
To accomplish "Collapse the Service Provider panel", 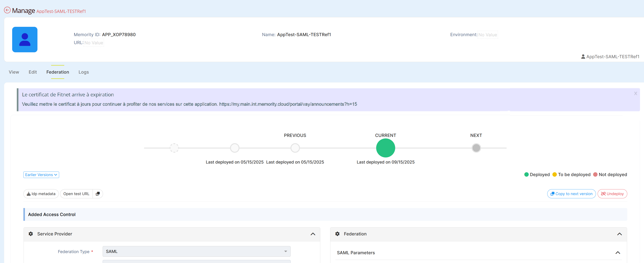I will [313, 234].
